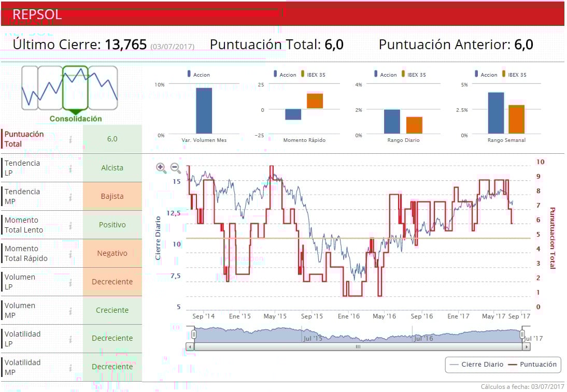The image size is (567, 392).
Task: Open info icon for Volumen MP
Action: (x=70, y=311)
